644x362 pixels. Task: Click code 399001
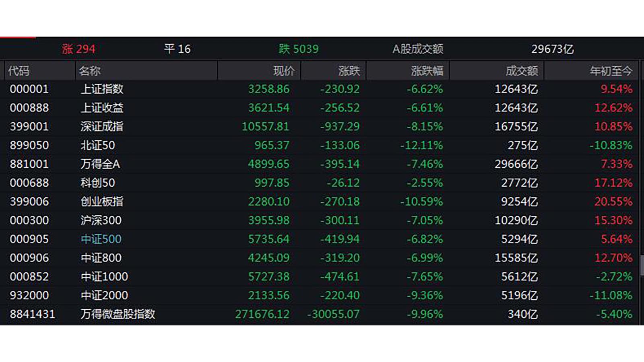point(29,126)
